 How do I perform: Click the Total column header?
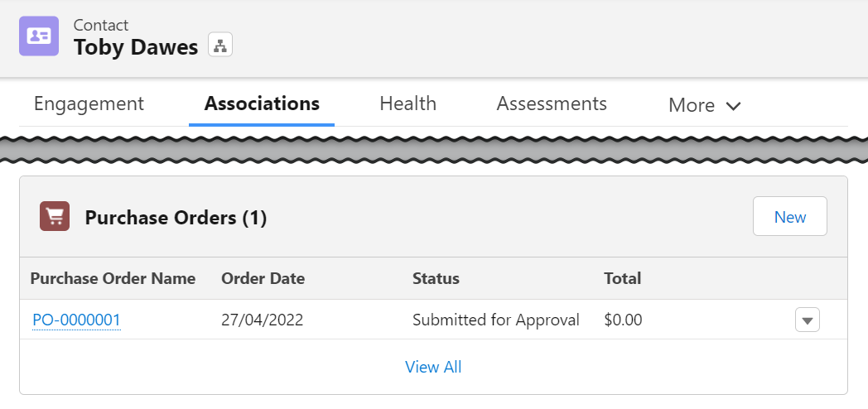pyautogui.click(x=622, y=278)
